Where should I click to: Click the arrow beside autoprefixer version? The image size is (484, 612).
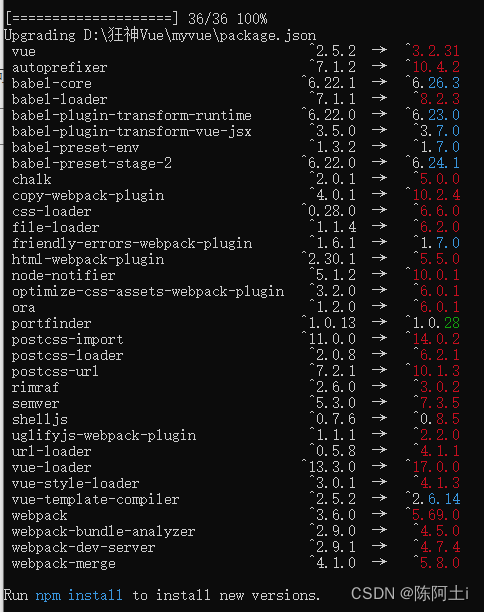(379, 66)
